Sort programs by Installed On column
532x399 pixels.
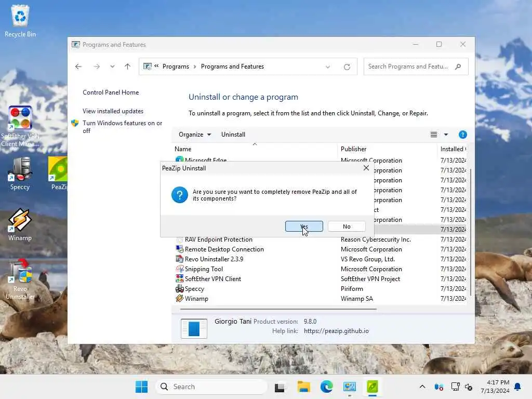453,149
